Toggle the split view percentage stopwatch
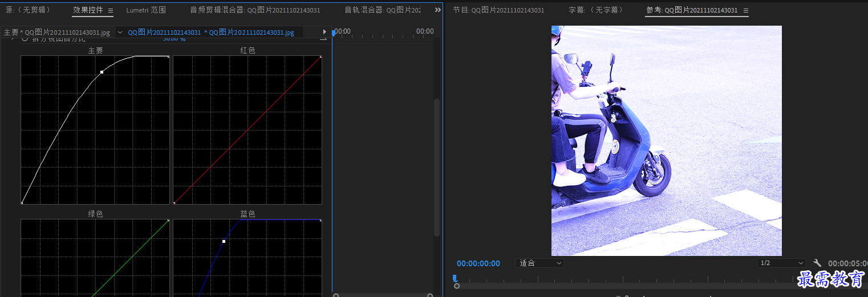The height and width of the screenshot is (297, 868). point(25,39)
